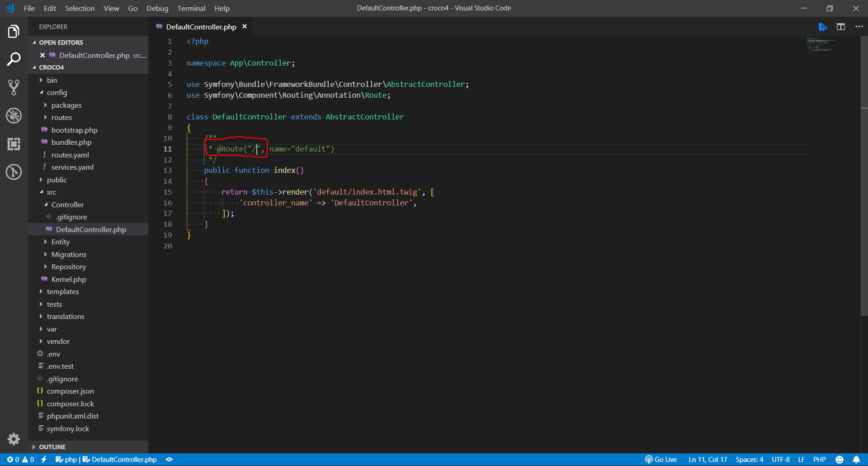Open routes.yaml file
Screen dimensions: 868x466
[88, 155]
